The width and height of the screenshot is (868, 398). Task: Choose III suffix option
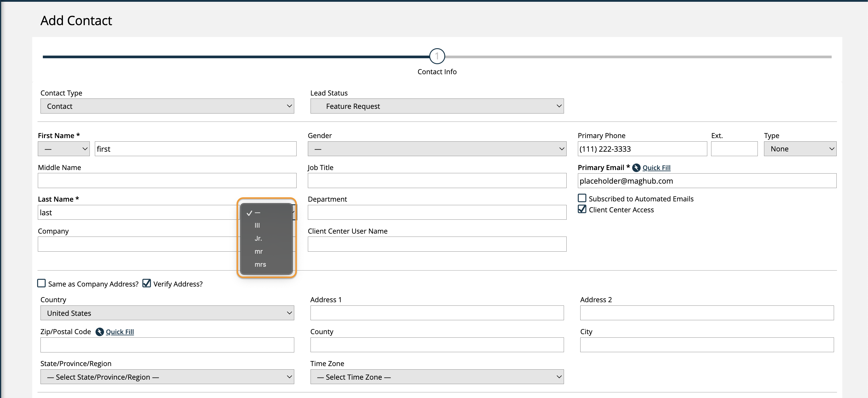pyautogui.click(x=257, y=225)
